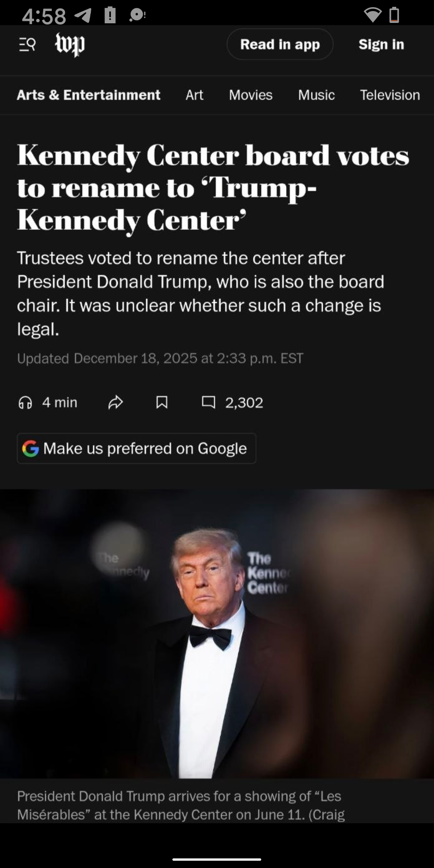
Task: Tap the Telegram notification icon in status bar
Action: coord(83,15)
